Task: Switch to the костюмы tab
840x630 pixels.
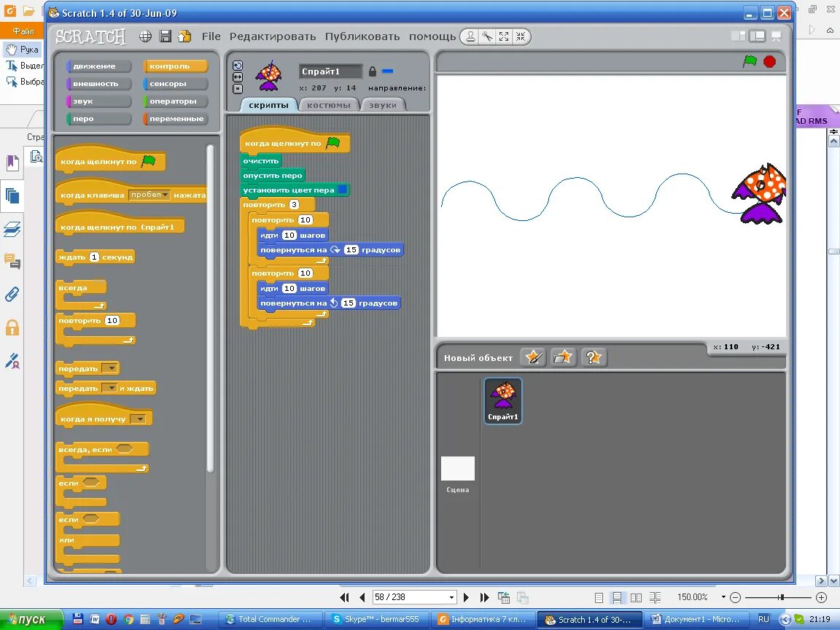Action: coord(328,105)
